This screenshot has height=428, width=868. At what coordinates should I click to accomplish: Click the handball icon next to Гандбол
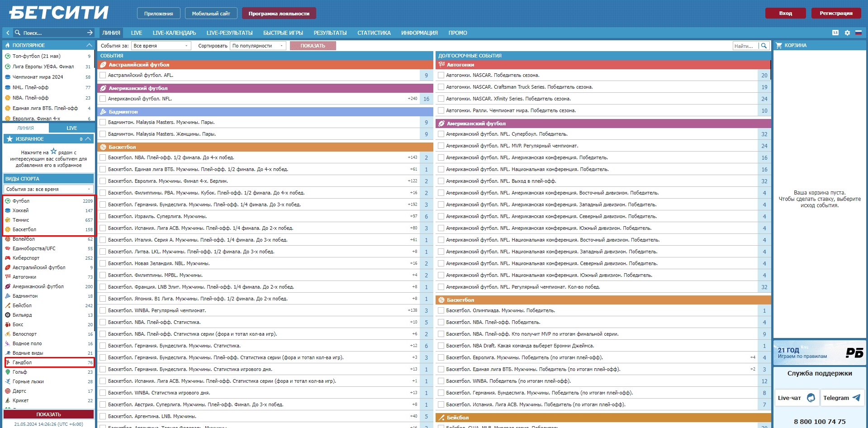8,362
